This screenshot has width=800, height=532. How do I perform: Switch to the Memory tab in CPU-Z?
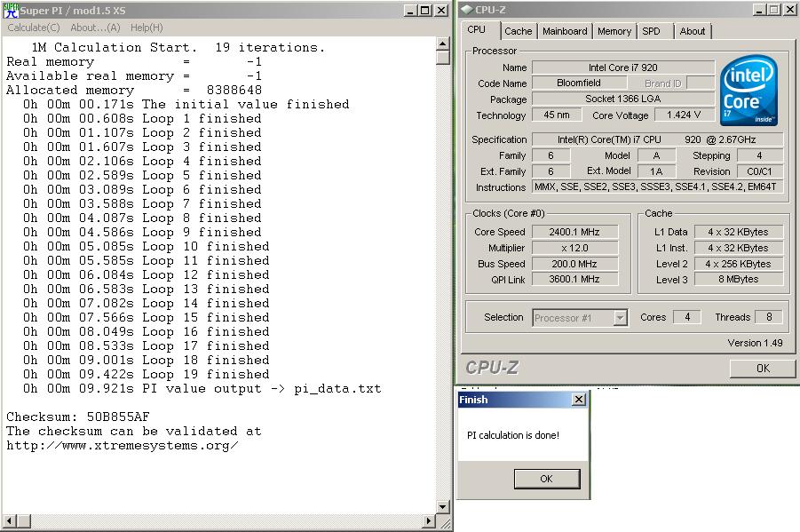tap(614, 31)
